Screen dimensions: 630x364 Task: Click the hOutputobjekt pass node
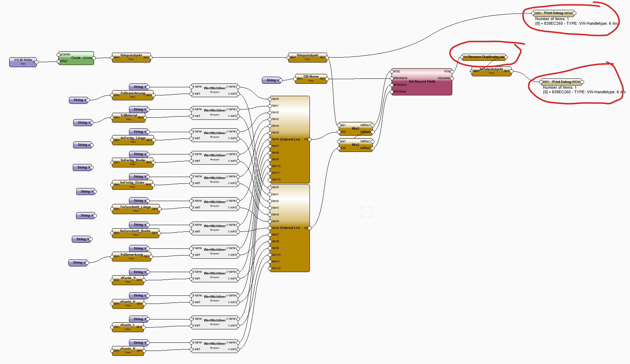pyautogui.click(x=491, y=71)
